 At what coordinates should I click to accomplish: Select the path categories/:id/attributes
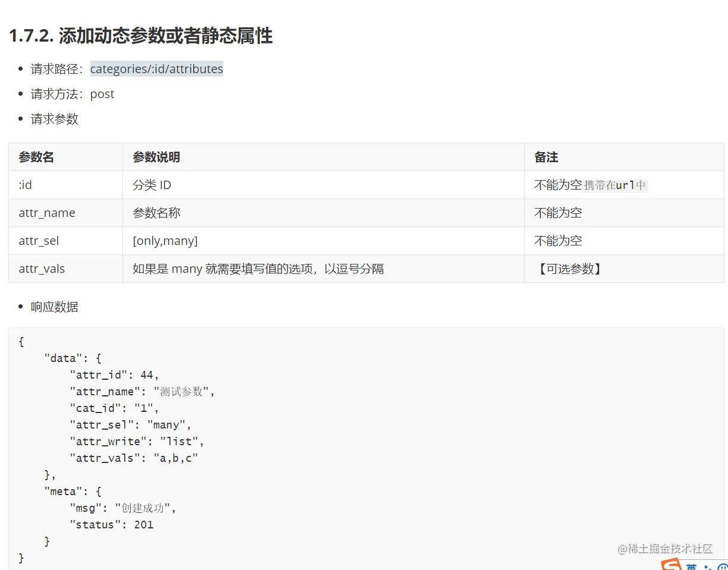[x=157, y=69]
